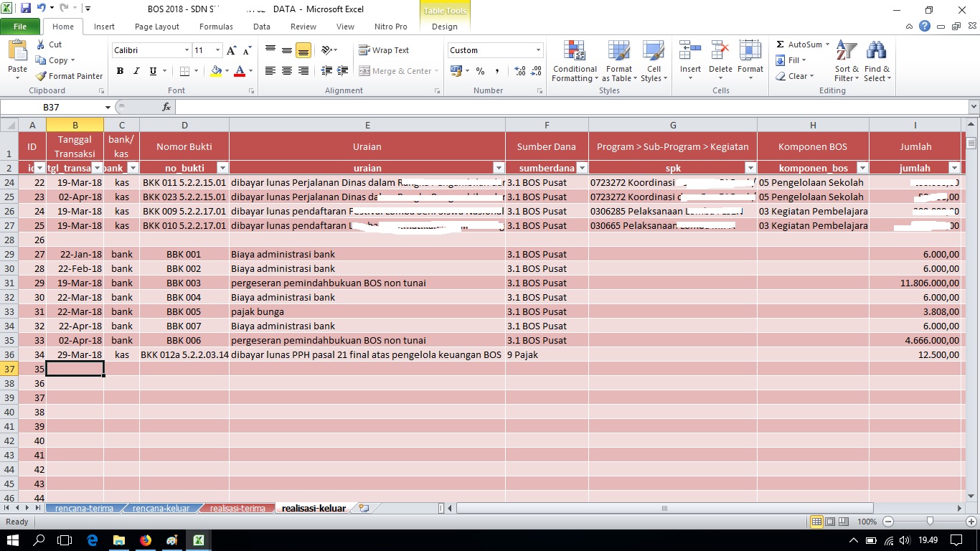Decrease font size with Shrink Font
The width and height of the screenshot is (980, 551).
point(247,50)
